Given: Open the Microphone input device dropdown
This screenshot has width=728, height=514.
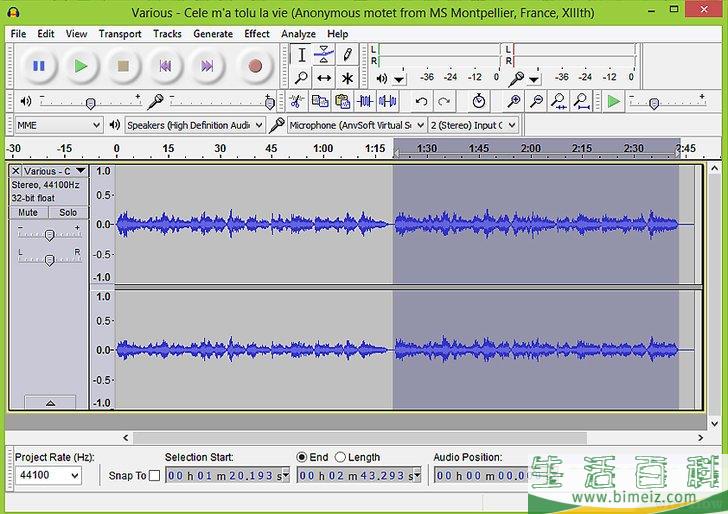Looking at the screenshot, I should [357, 125].
